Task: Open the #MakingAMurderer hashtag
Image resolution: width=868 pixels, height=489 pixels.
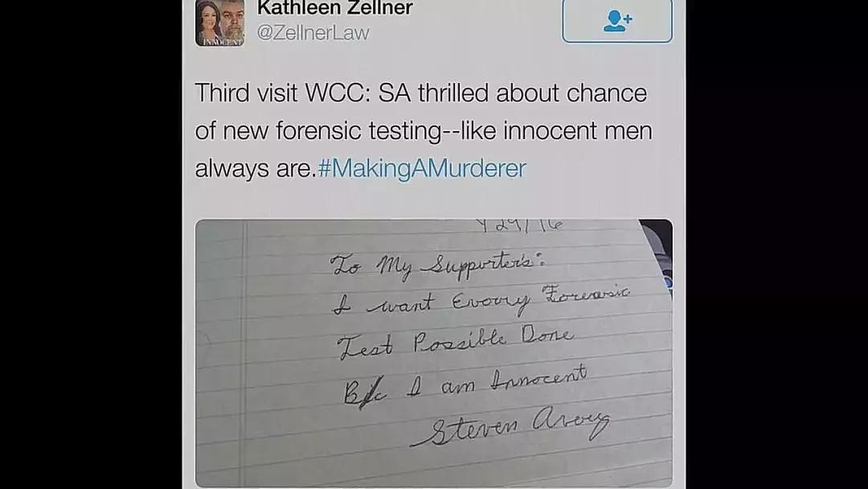Action: point(422,169)
